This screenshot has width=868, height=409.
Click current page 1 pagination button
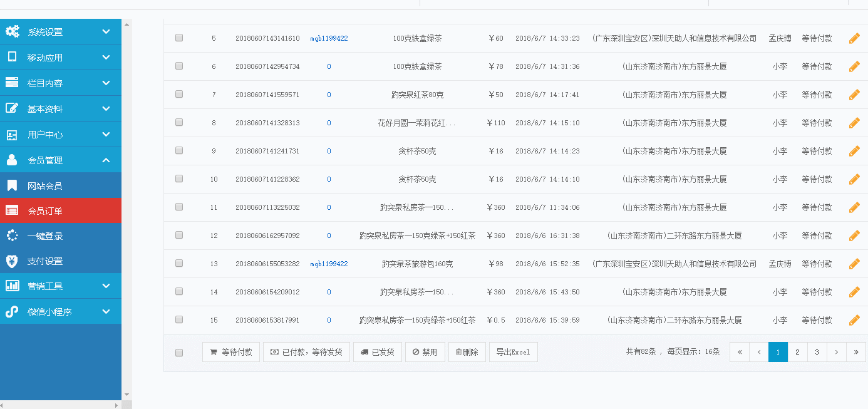pos(778,352)
